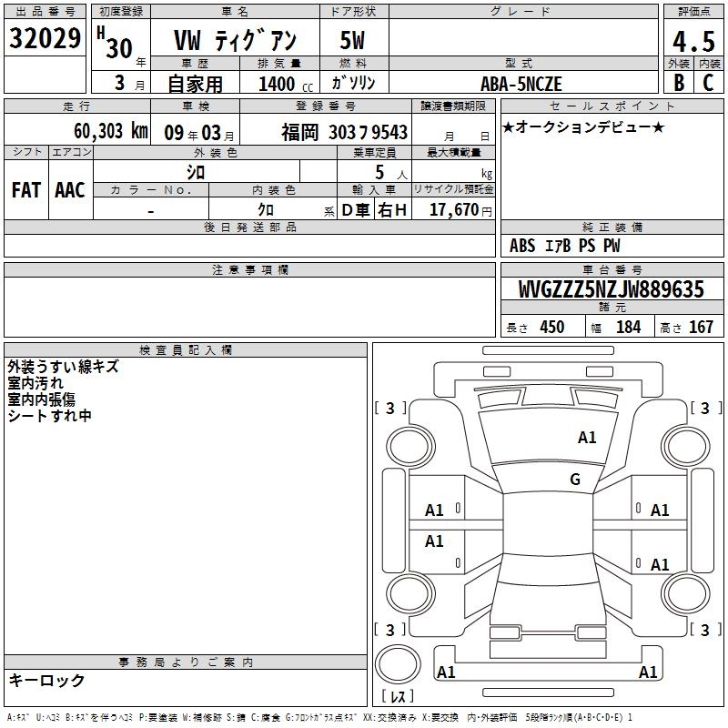Screen dimensions: 728x728
Task: Select the seating capacity 5 人
Action: coord(391,173)
